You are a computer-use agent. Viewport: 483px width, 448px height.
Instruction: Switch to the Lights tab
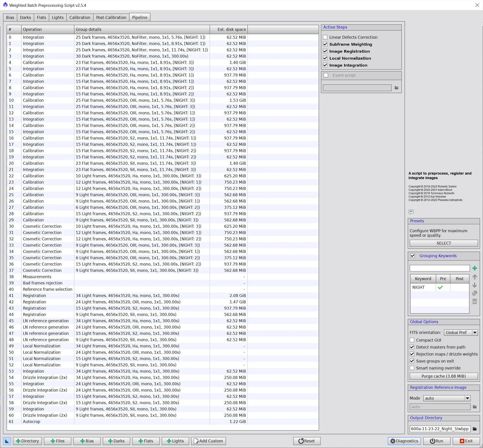58,18
